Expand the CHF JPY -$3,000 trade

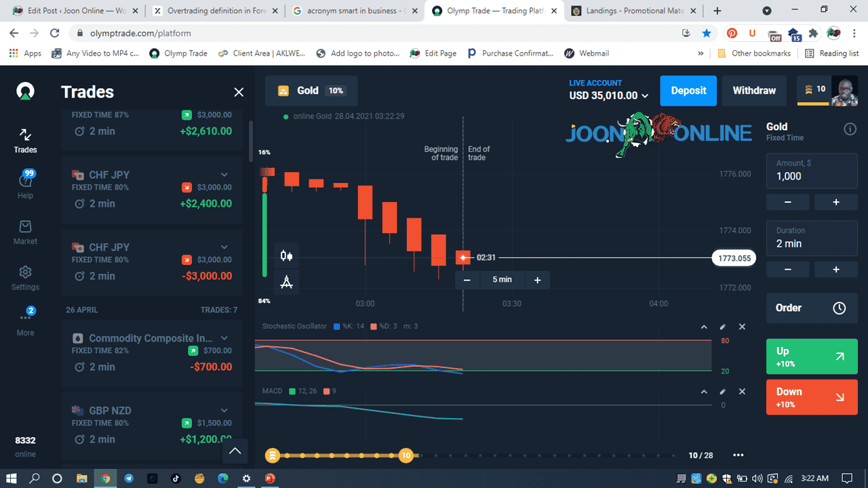(x=224, y=247)
